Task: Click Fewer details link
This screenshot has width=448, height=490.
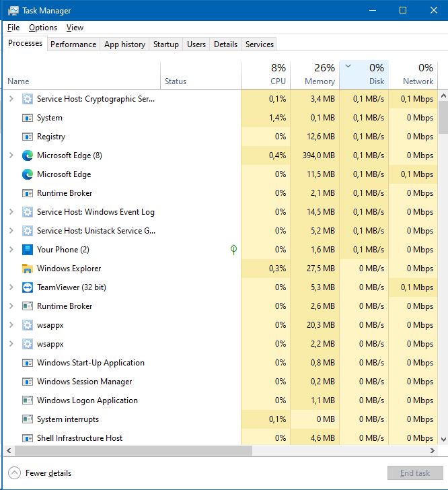Action: click(48, 473)
